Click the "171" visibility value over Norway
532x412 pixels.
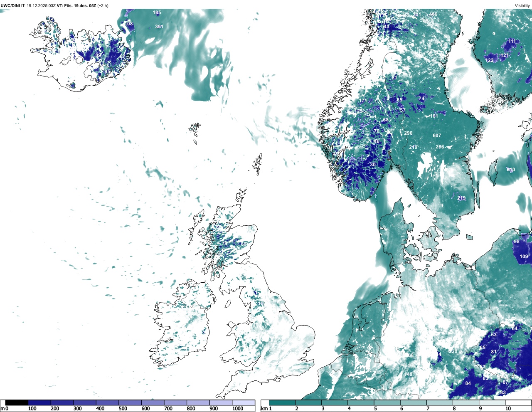tap(363, 101)
